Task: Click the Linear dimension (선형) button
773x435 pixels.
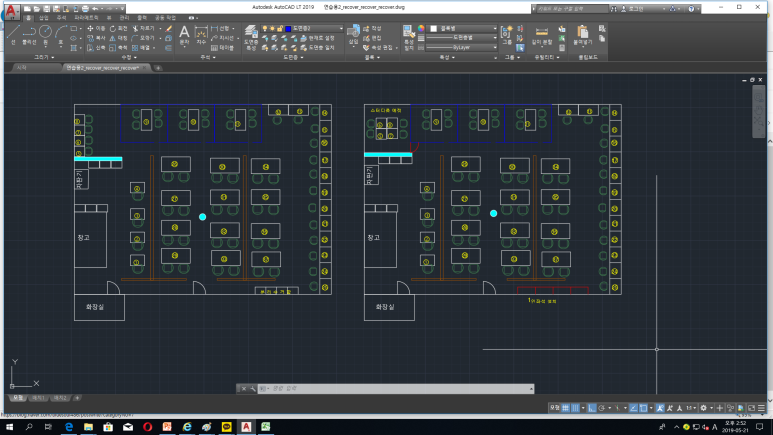Action: coord(220,29)
